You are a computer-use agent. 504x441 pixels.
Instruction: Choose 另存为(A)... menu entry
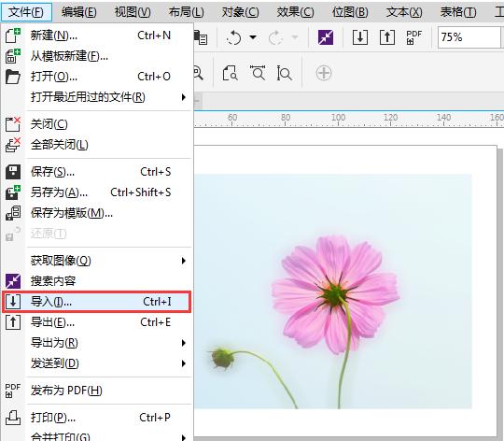[x=97, y=192]
